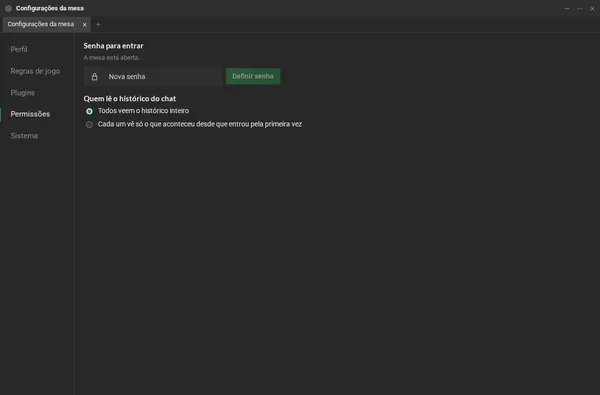Click 'A mesa está aberta.' status text
This screenshot has width=600, height=395.
pos(111,57)
